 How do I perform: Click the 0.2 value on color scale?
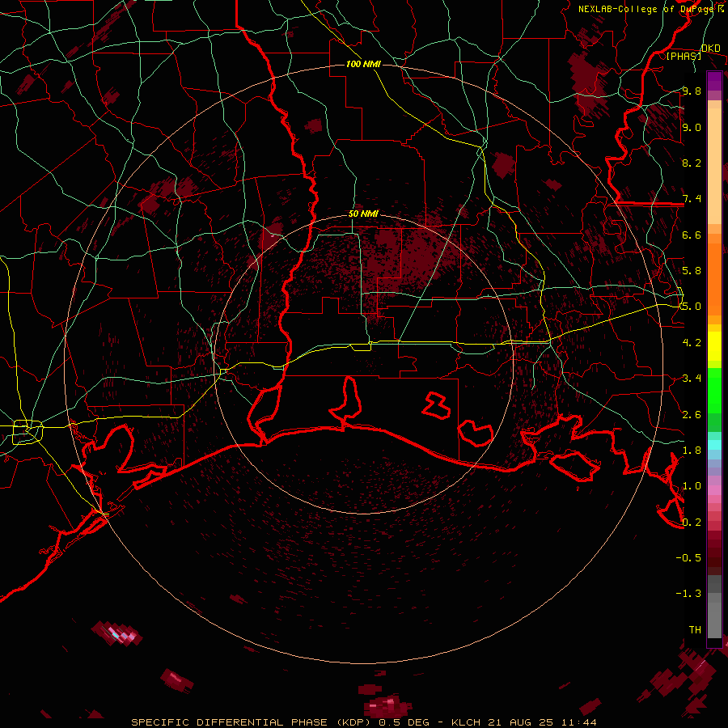click(692, 523)
